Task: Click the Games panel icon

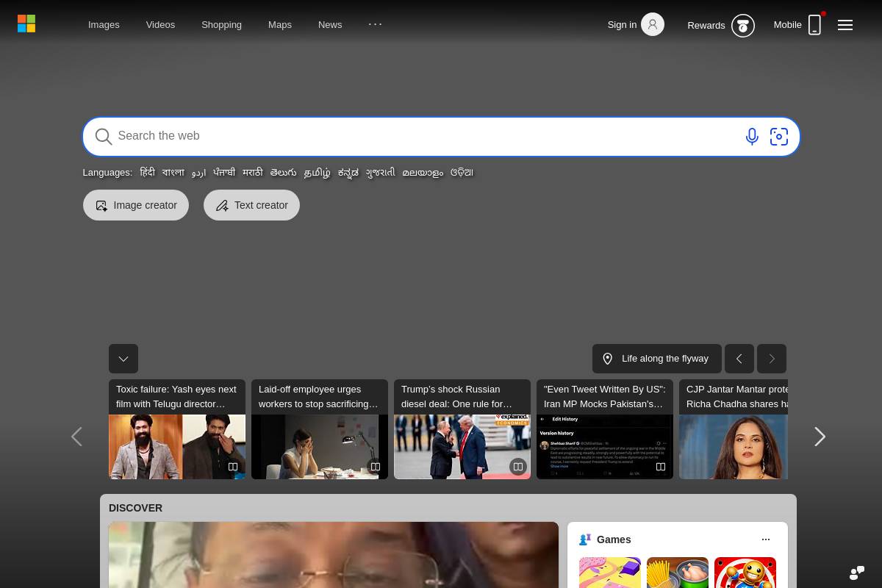Action: 585,539
